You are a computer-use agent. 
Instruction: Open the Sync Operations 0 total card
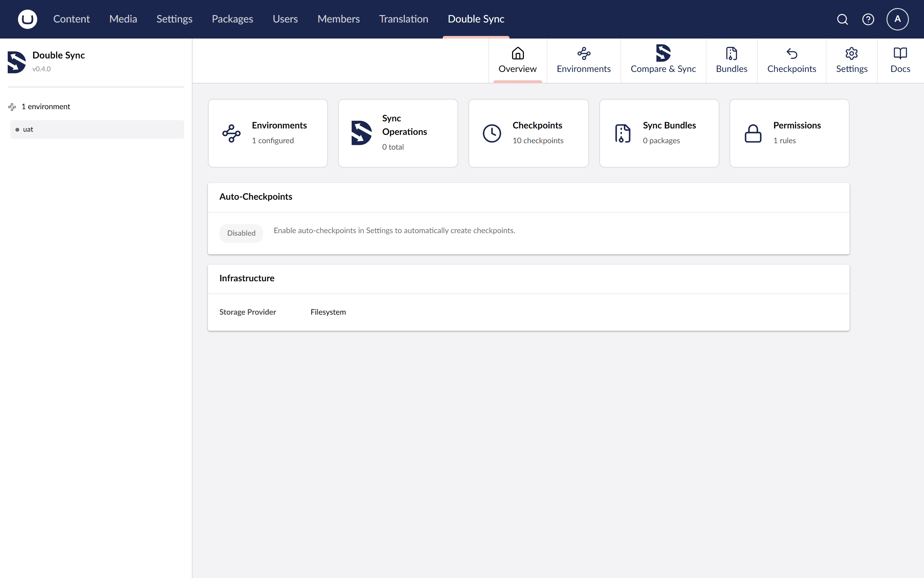click(398, 133)
